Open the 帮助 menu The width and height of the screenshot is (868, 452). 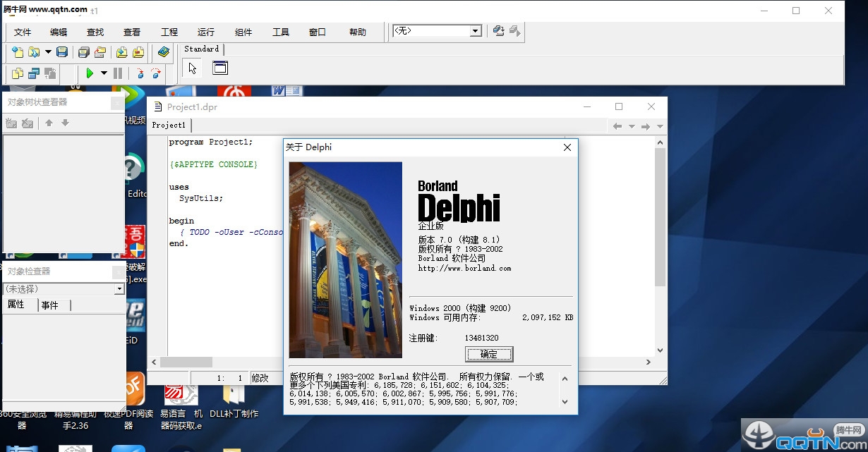coord(358,32)
